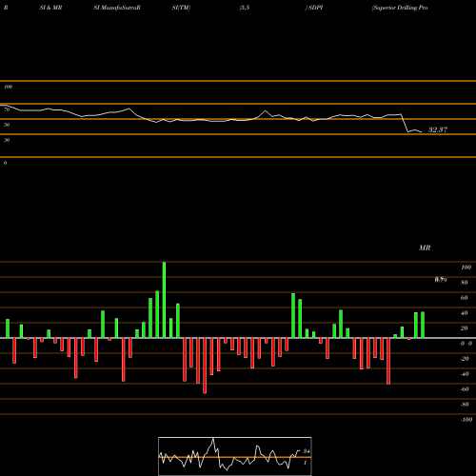476x476 pixels.
Task: Click the '-80' label on MR axis
Action: point(465,405)
